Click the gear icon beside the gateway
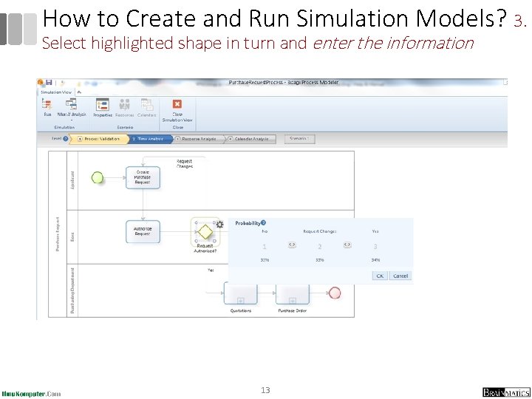532x399 pixels. pyautogui.click(x=220, y=225)
